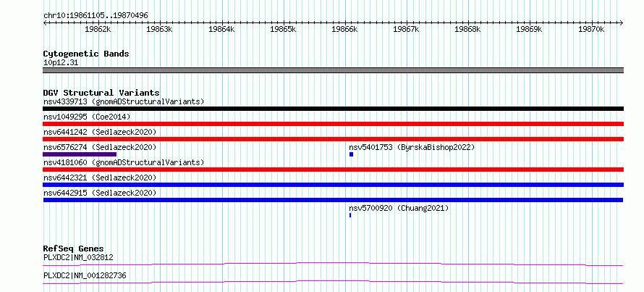Select the black nsv4339713 variant bar
The width and height of the screenshot is (644, 292).
333,109
